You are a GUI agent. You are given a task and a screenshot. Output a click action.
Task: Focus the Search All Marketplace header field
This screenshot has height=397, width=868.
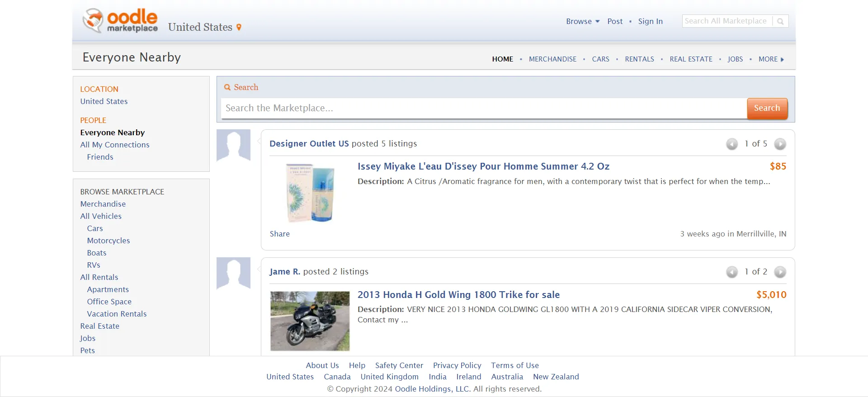coord(727,21)
